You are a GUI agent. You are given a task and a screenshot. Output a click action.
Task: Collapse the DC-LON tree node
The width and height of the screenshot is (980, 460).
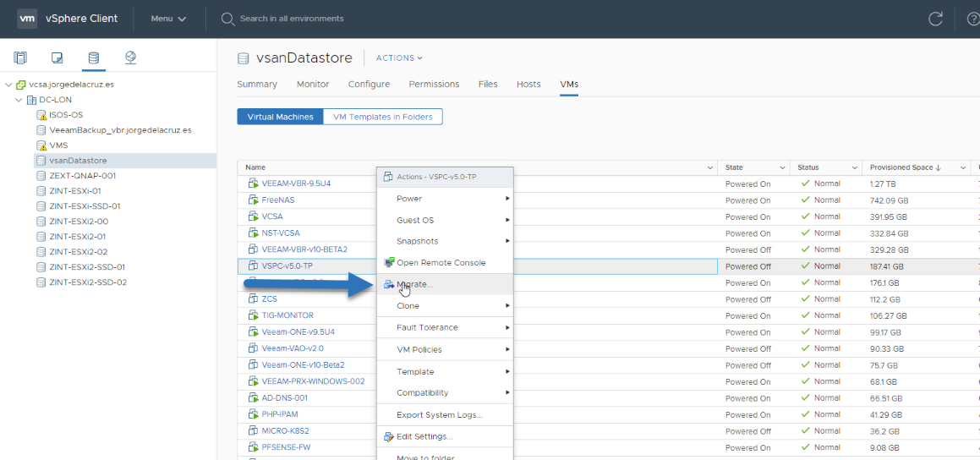click(18, 100)
